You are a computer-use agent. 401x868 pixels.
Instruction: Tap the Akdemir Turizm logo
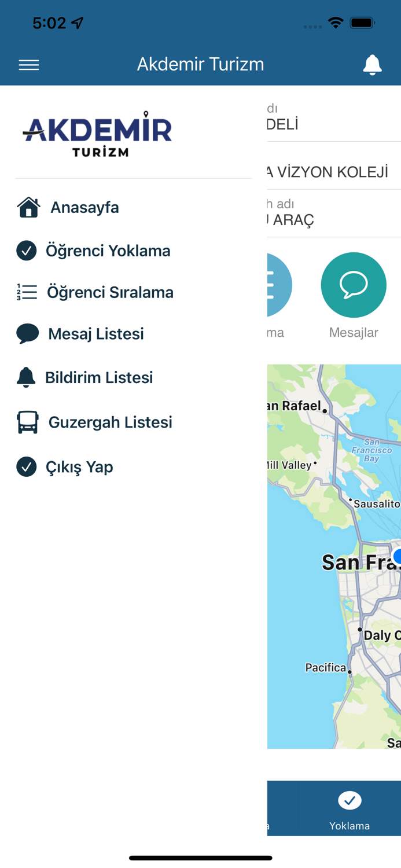pos(97,133)
